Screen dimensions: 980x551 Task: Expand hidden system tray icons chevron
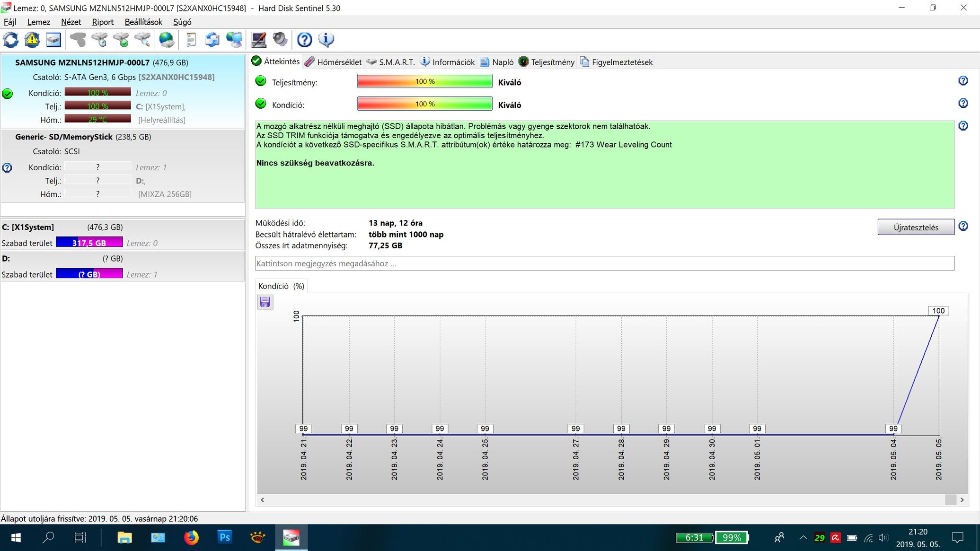pos(803,538)
